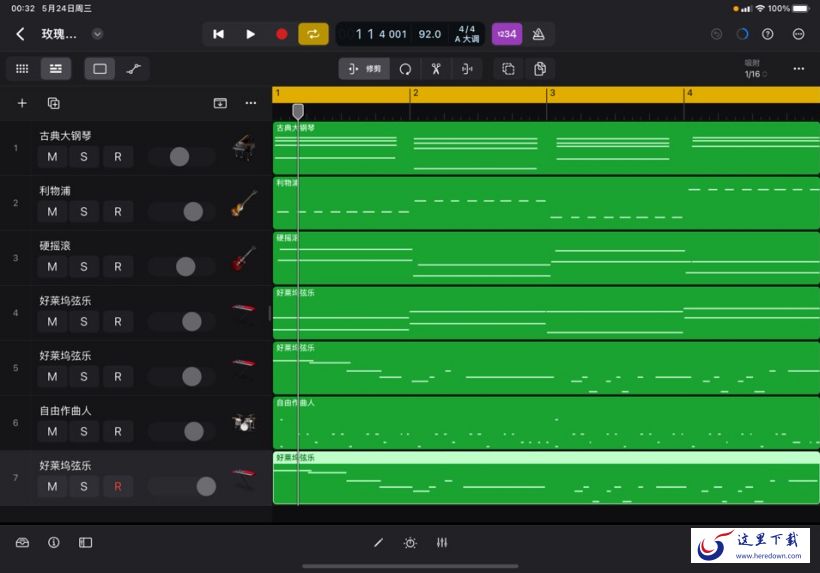Show the automation curve view
The height and width of the screenshot is (573, 820).
(x=133, y=69)
